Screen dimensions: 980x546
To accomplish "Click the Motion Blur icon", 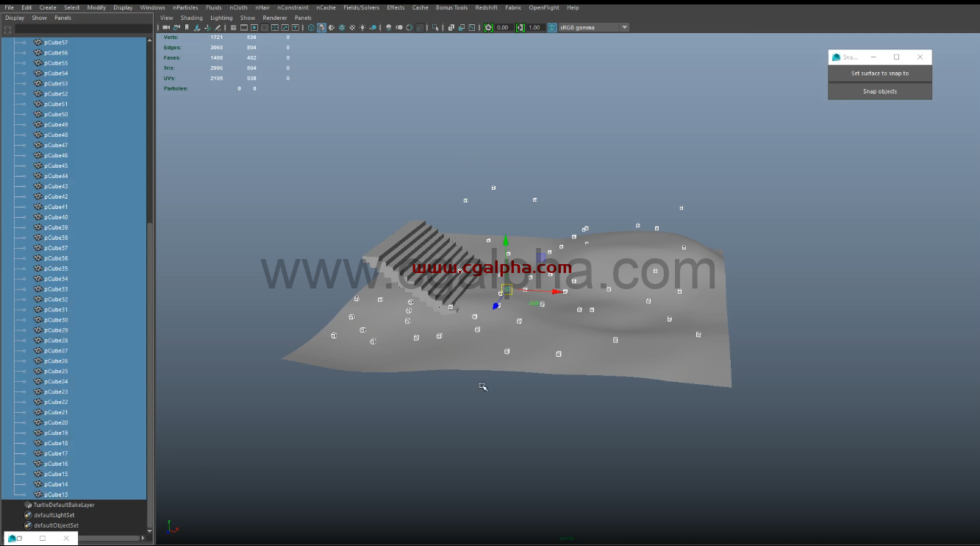I will (398, 27).
